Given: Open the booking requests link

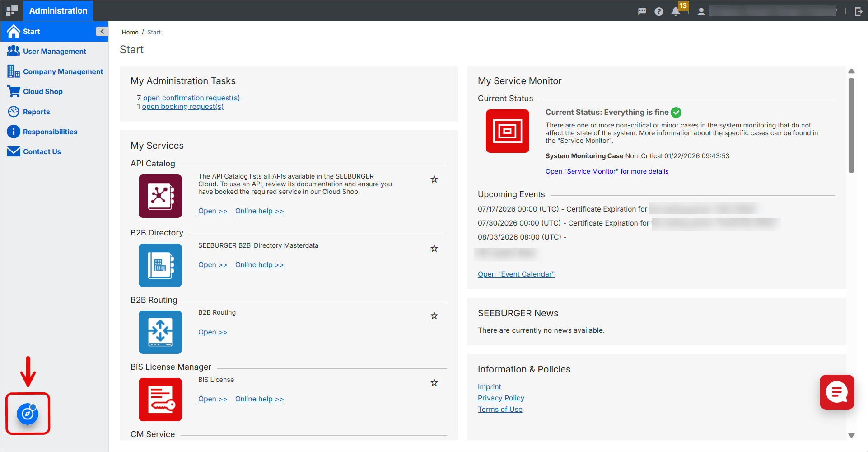Looking at the screenshot, I should 183,106.
